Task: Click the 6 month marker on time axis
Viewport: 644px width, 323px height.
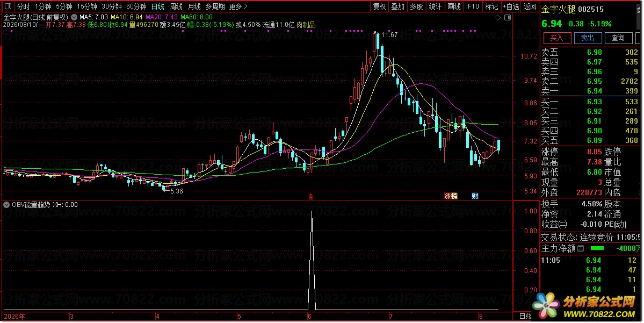Action: click(309, 317)
